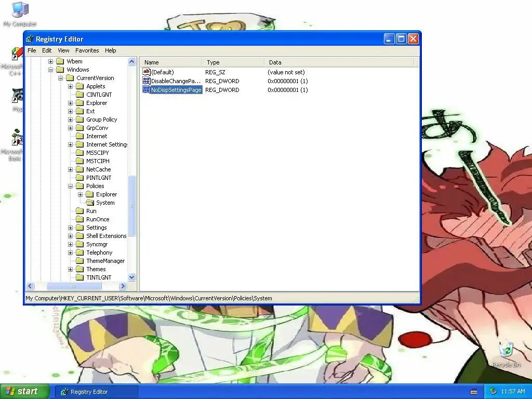Screen dimensions: 532x399
Task: Expand the Internet Settings key
Action: (x=70, y=144)
